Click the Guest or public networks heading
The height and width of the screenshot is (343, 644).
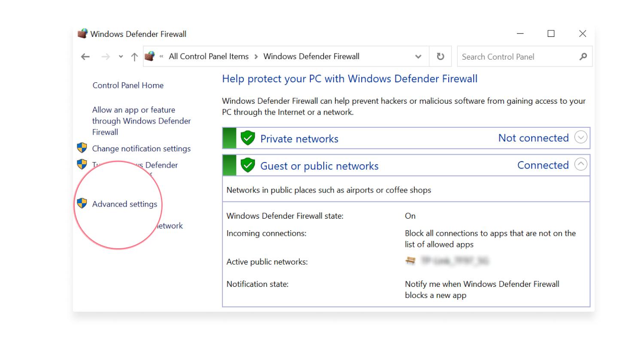(319, 166)
